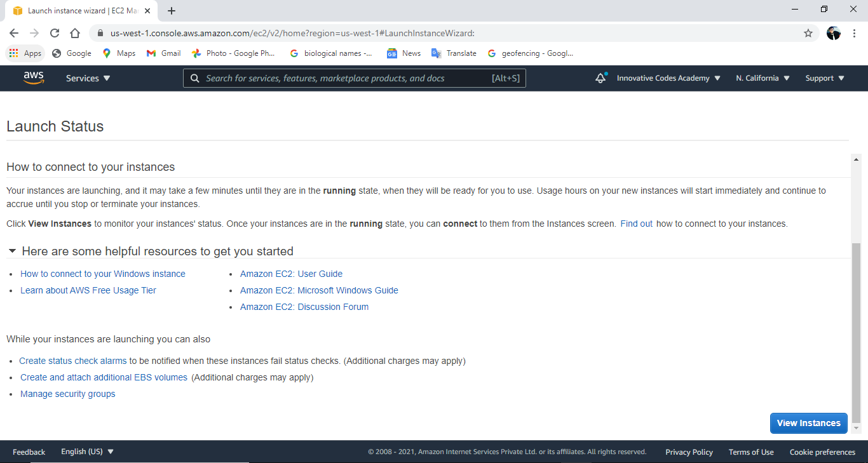Select English (US) language menu

coord(87,452)
